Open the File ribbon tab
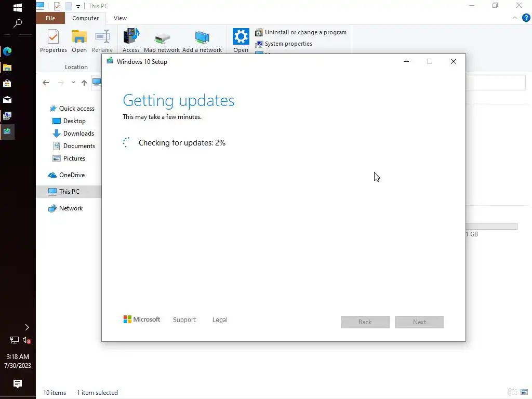The height and width of the screenshot is (399, 532). click(x=50, y=18)
